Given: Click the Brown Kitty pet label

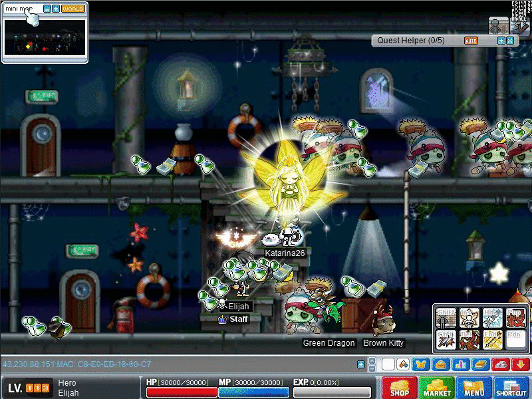Looking at the screenshot, I should click(x=383, y=343).
